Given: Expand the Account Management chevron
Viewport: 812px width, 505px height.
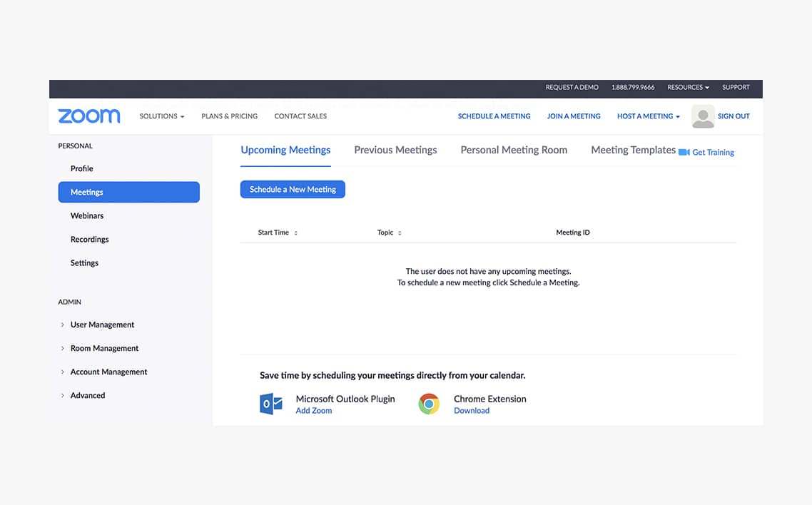Looking at the screenshot, I should point(63,372).
